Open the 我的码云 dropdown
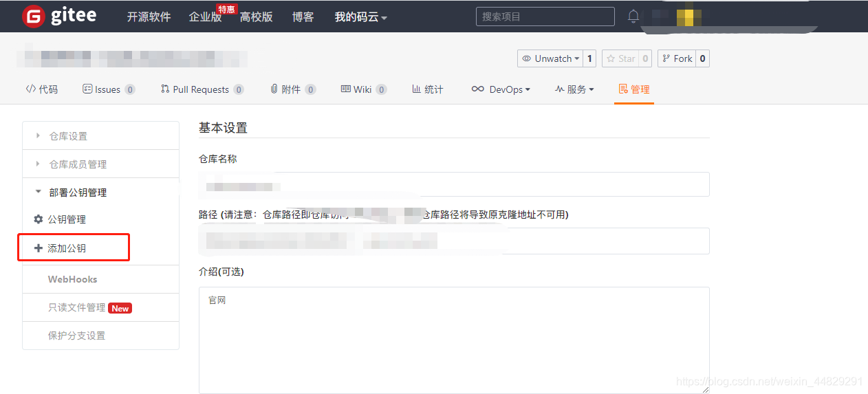The height and width of the screenshot is (394, 868). coord(360,17)
